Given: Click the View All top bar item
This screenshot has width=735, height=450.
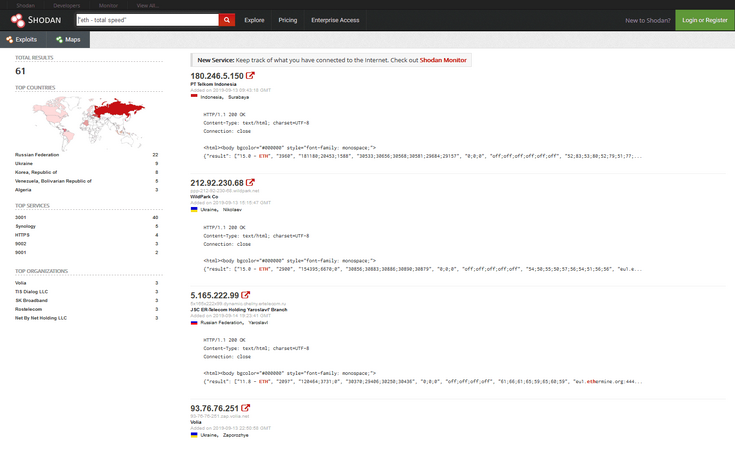Looking at the screenshot, I should 148,5.
